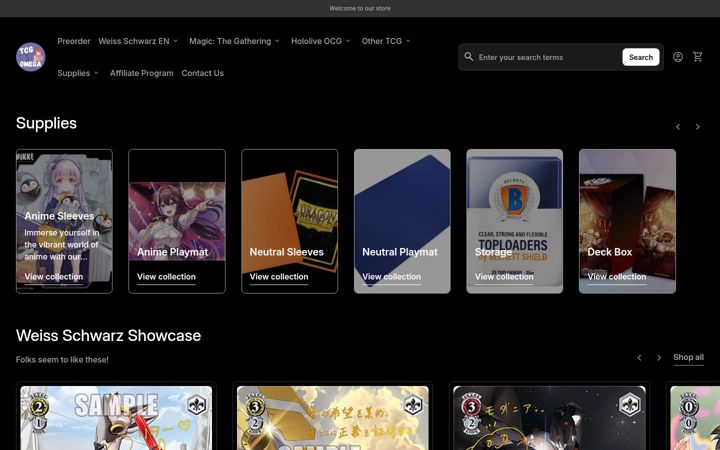The width and height of the screenshot is (720, 450).
Task: Click previous arrow in Weiss Schwarz Showcase
Action: tap(639, 358)
